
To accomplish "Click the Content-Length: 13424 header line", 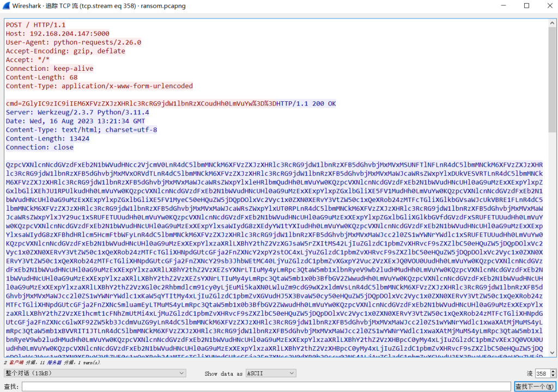I will pyautogui.click(x=48, y=138).
